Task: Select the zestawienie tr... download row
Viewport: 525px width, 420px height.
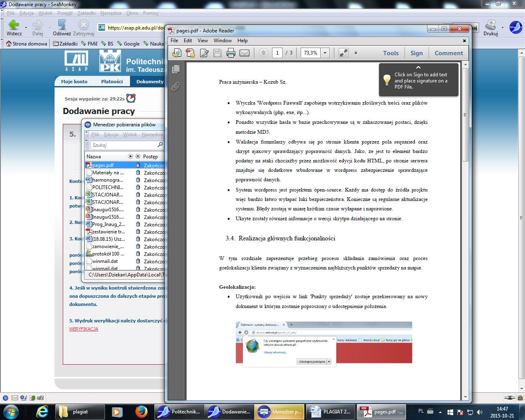Action: [125, 232]
